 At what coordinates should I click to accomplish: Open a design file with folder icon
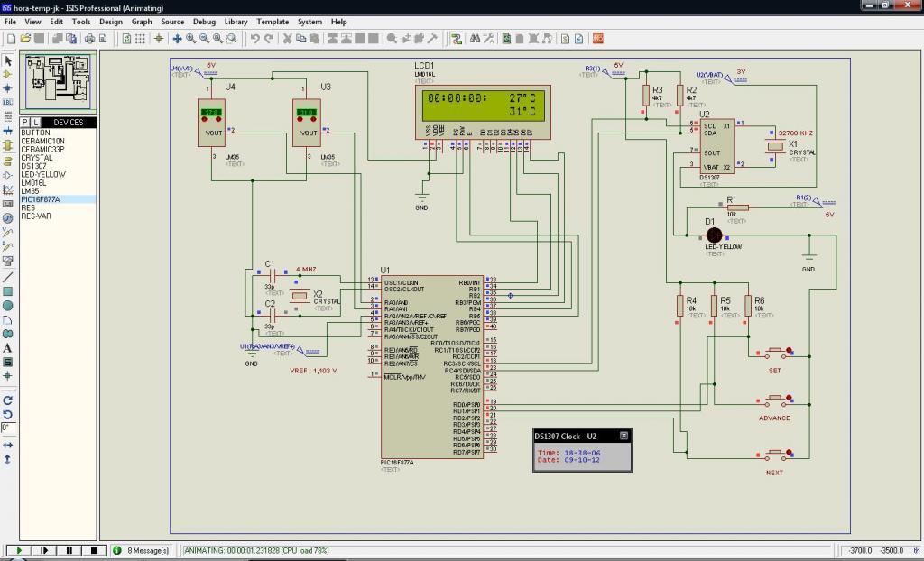(x=25, y=39)
